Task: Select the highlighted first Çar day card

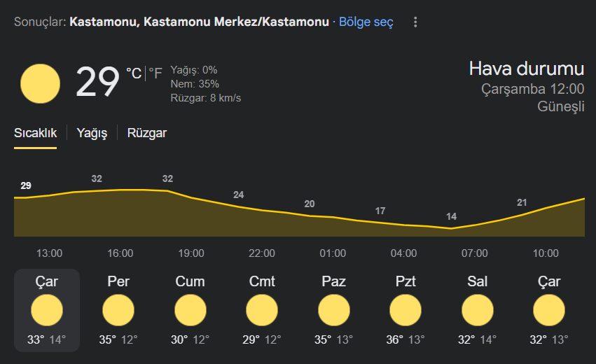Action: click(x=47, y=310)
